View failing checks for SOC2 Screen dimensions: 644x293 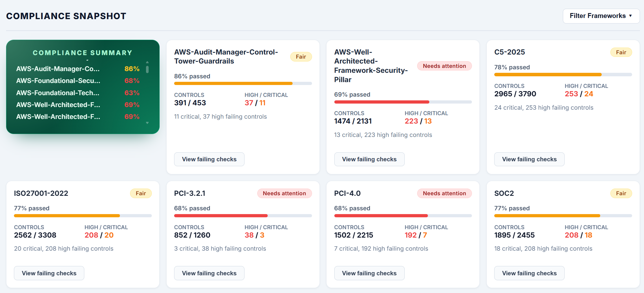[529, 273]
